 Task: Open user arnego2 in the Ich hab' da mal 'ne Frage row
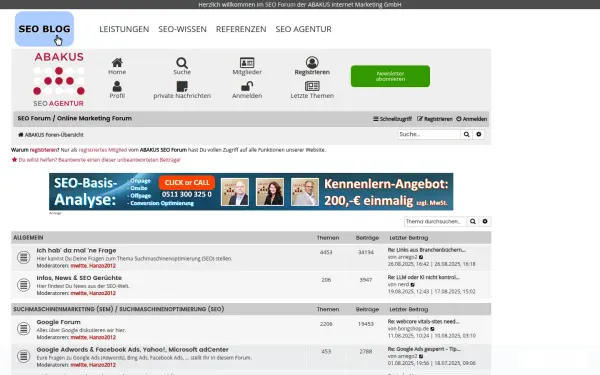tap(408, 257)
